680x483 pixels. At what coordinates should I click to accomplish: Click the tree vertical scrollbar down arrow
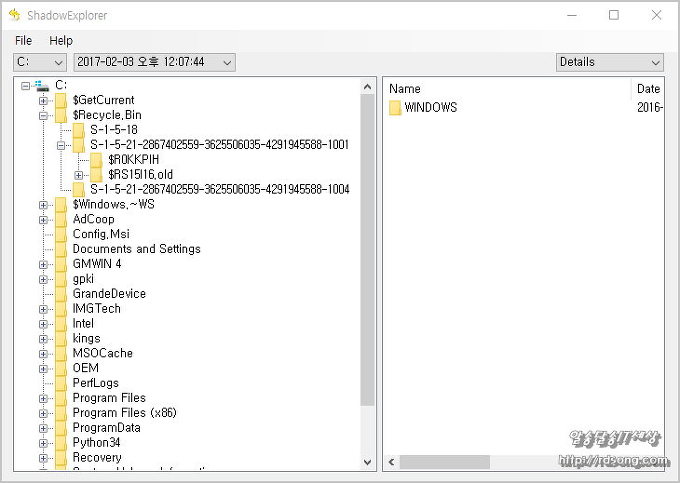pyautogui.click(x=367, y=462)
